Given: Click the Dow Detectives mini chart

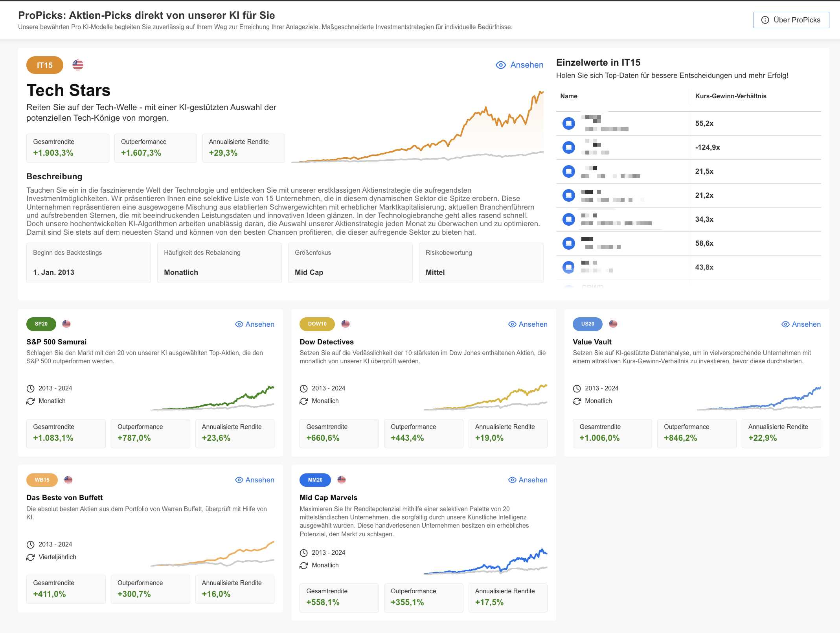Looking at the screenshot, I should (x=485, y=397).
